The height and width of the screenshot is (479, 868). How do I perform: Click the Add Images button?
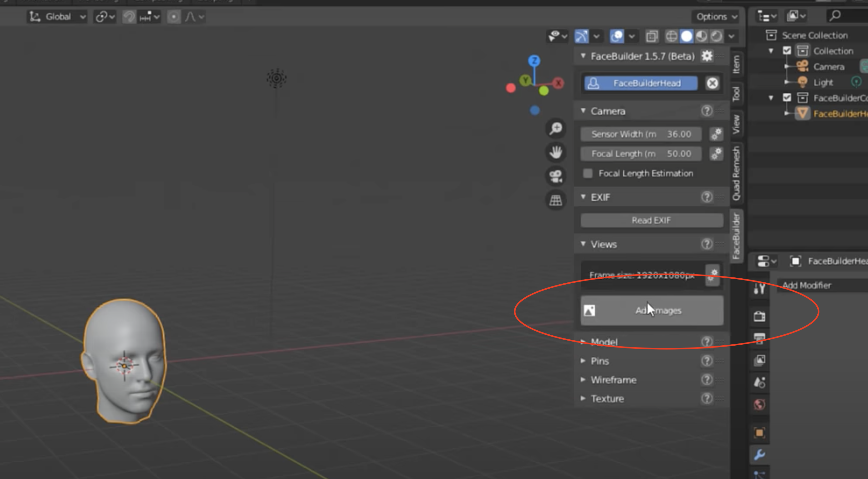pyautogui.click(x=652, y=311)
